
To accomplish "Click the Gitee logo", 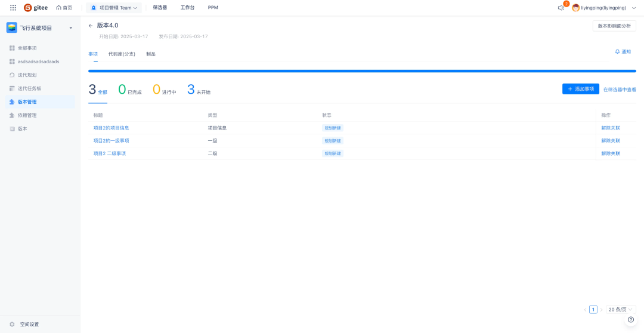I will pos(36,8).
